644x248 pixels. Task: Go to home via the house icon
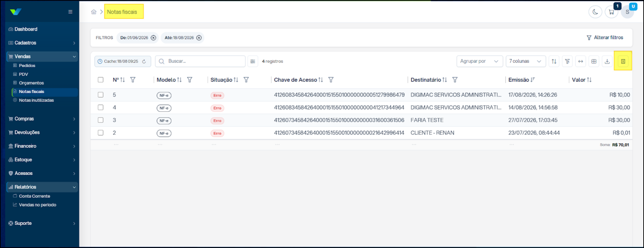(94, 12)
